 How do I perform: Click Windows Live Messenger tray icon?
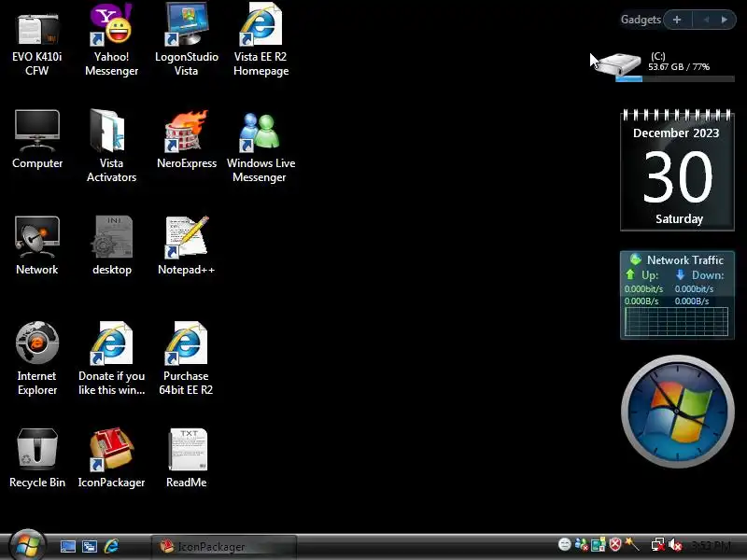(x=581, y=544)
